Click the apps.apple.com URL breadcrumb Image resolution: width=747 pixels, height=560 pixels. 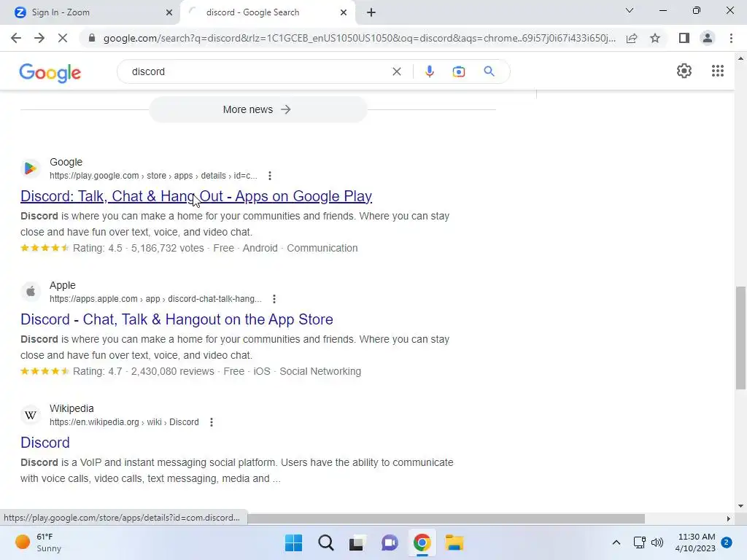click(155, 299)
